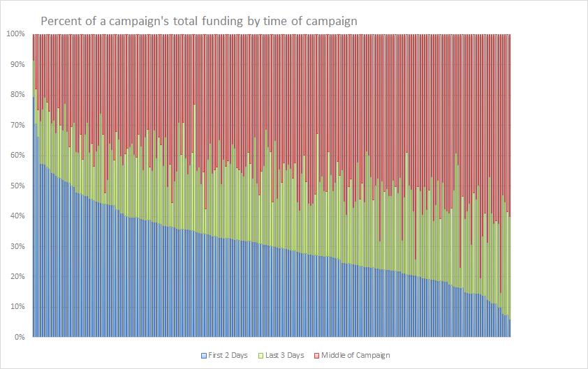Select the Middle of Campaign legend label

point(356,356)
